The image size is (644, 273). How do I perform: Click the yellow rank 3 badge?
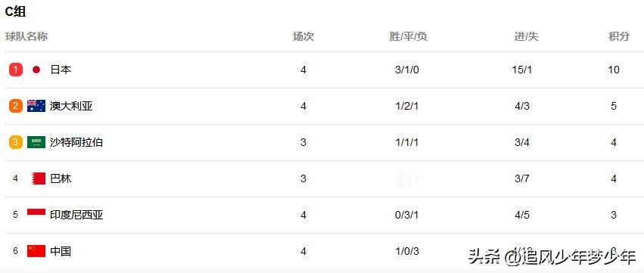coord(16,142)
